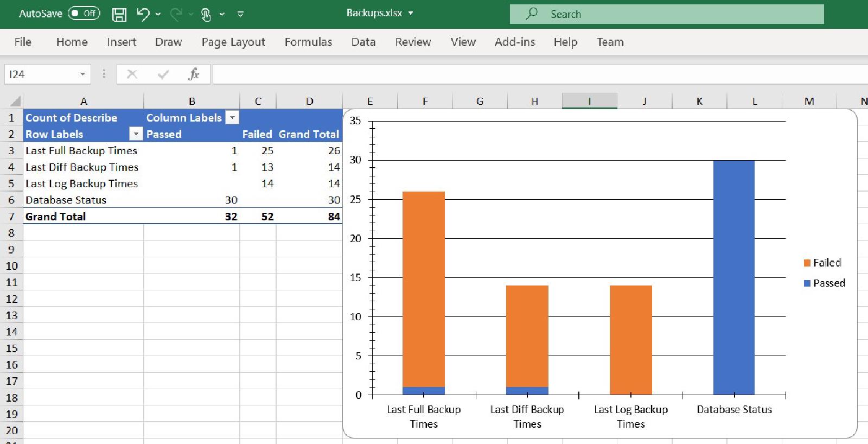Switch to the View tab

[463, 42]
